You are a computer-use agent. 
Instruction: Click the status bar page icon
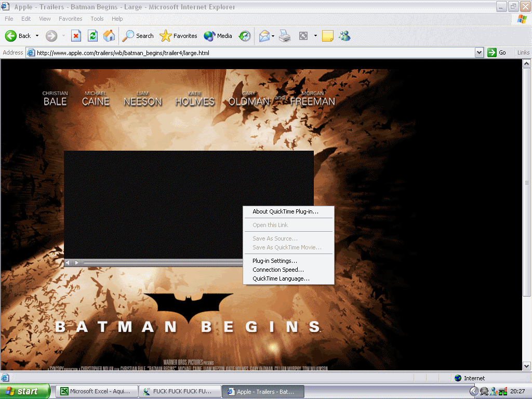5,378
